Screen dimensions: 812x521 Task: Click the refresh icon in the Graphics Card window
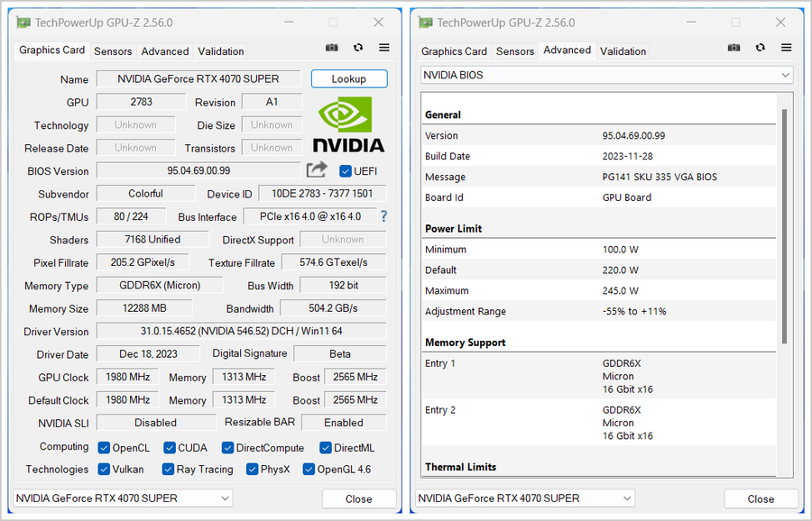click(358, 48)
